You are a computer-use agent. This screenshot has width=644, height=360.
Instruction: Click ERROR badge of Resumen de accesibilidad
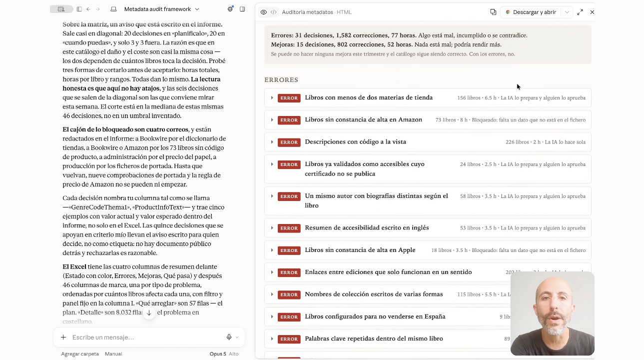[x=289, y=228]
